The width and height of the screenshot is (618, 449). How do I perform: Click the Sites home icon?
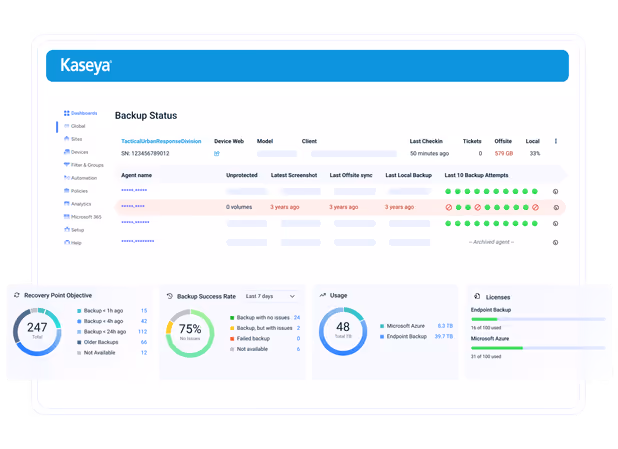(x=66, y=139)
